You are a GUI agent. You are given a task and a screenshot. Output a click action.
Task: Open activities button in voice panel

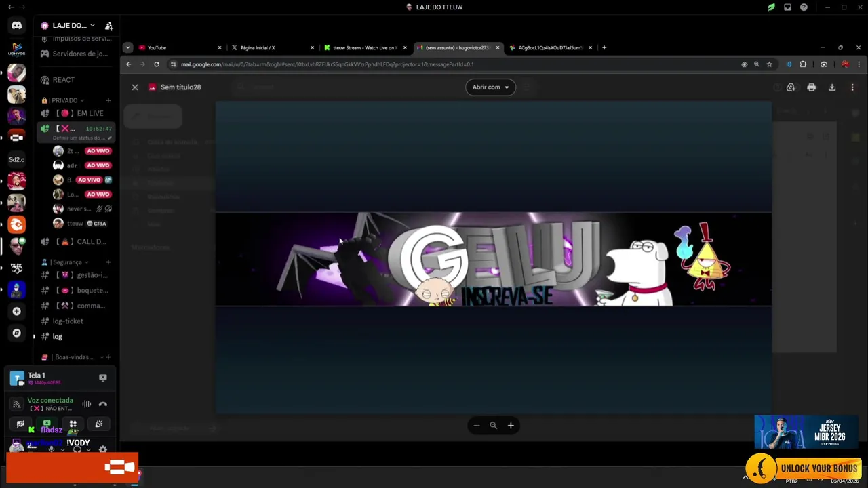tap(73, 424)
